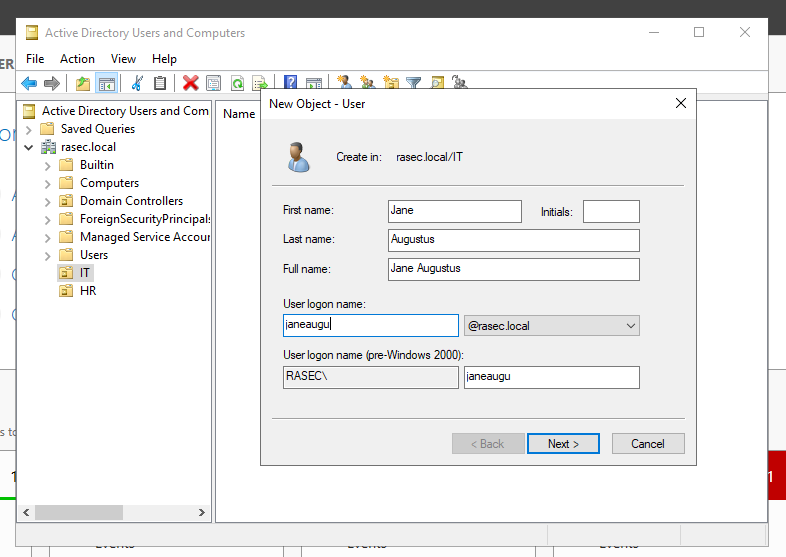The image size is (786, 557).
Task: Click the Back arrow toolbar icon
Action: tap(29, 83)
